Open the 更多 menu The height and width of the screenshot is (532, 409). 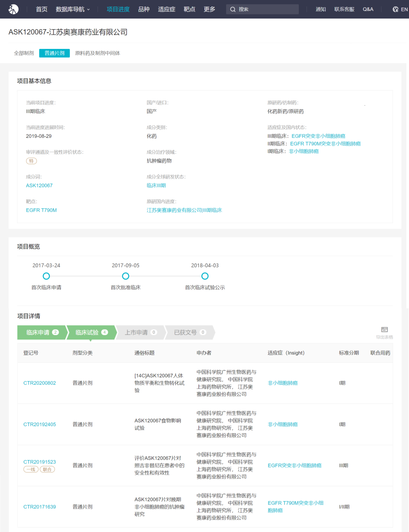209,9
